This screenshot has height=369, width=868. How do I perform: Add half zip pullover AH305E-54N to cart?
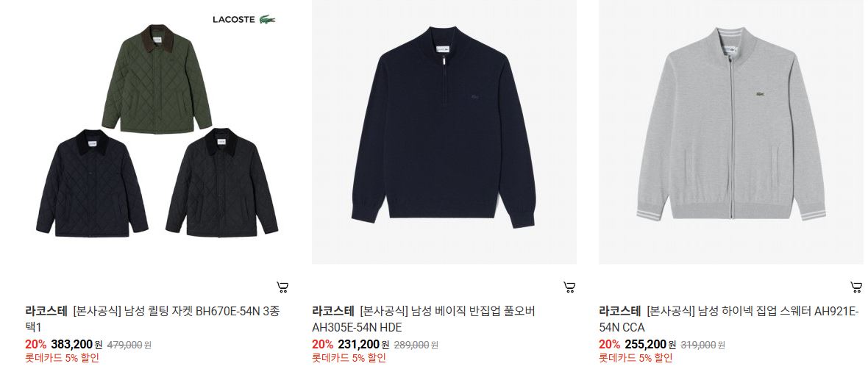[x=569, y=287]
